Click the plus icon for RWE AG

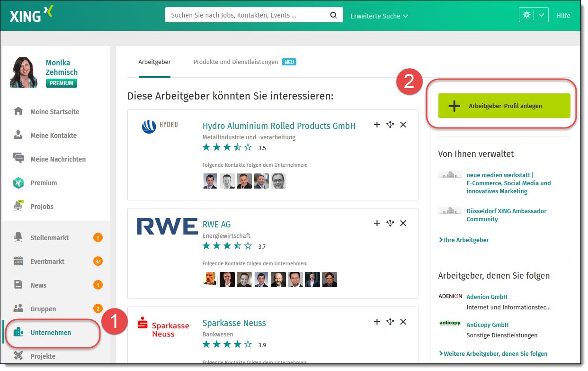coord(377,223)
